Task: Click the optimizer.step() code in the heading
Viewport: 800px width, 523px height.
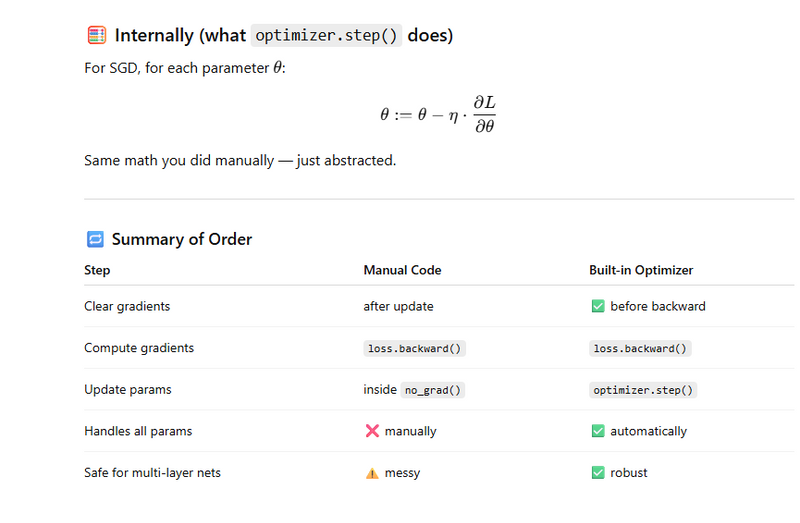Action: (x=326, y=36)
